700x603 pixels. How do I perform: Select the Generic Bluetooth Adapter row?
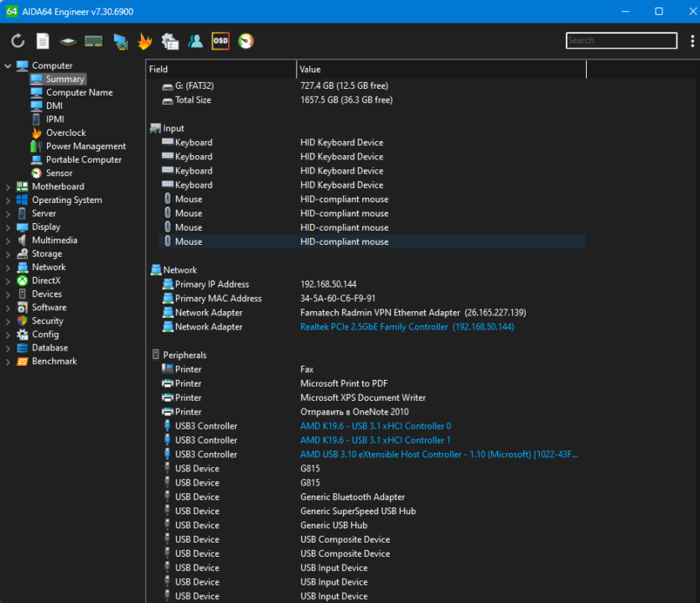point(372,497)
